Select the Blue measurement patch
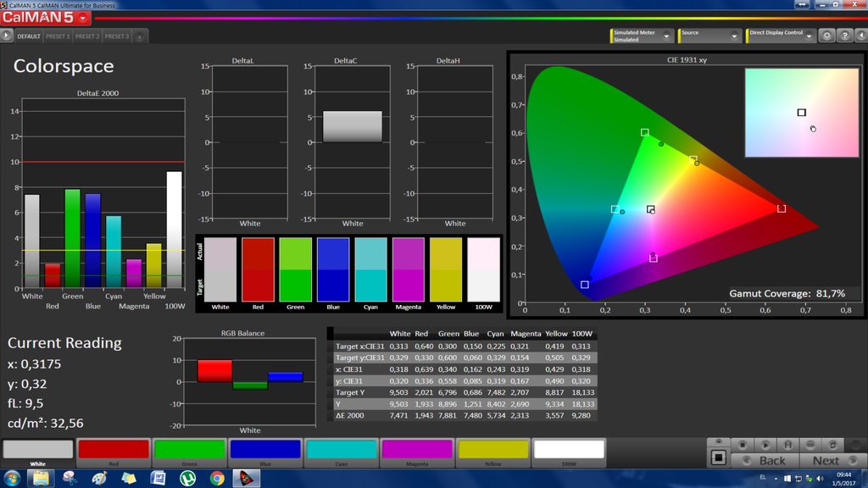This screenshot has height=488, width=868. [265, 452]
